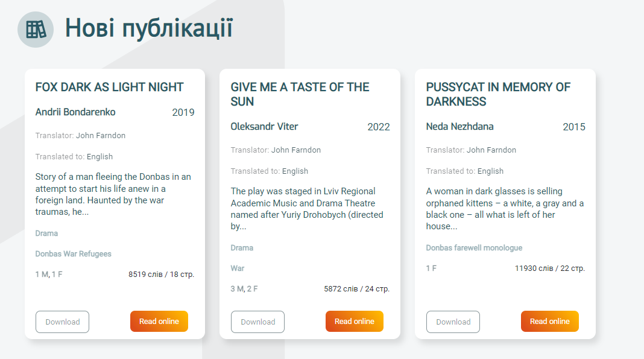
Task: Click the Нові публікації section heading
Action: (149, 29)
